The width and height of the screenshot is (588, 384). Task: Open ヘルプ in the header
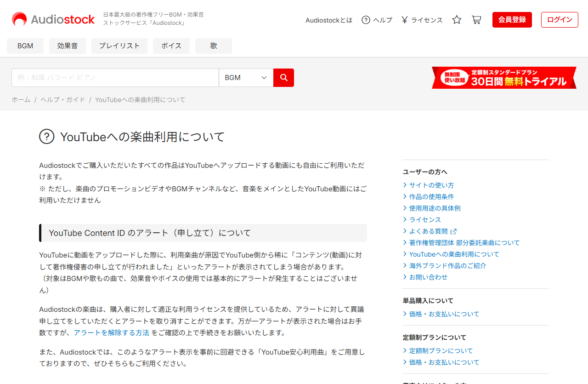[383, 20]
